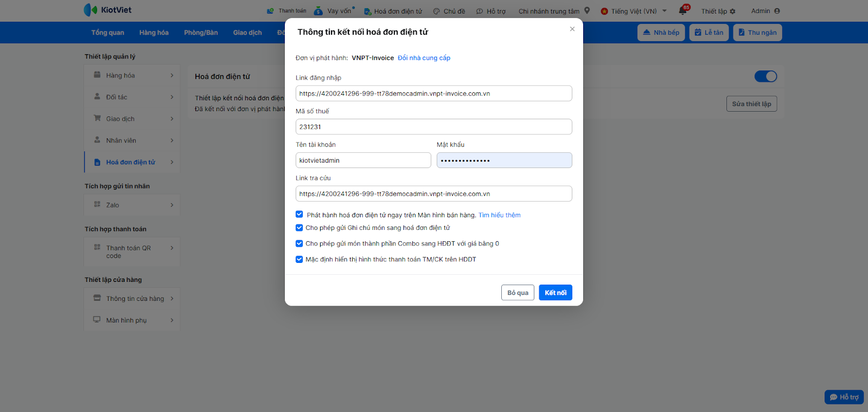The width and height of the screenshot is (868, 412).
Task: Click the Mã số thuế input field
Action: click(x=433, y=127)
